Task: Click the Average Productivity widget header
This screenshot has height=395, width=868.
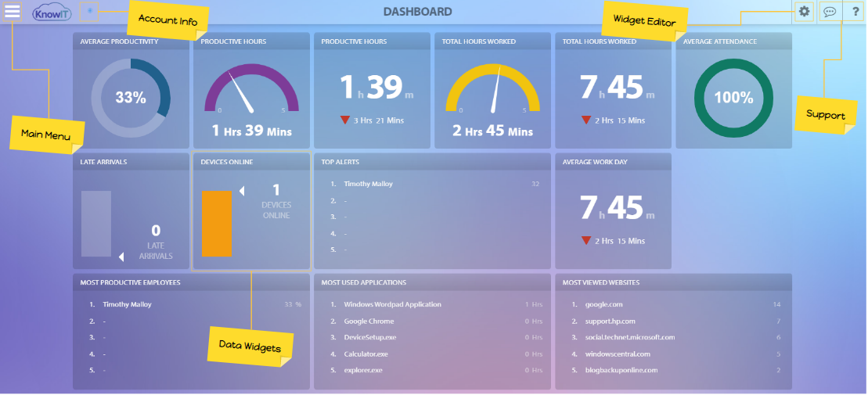Action: pos(131,41)
